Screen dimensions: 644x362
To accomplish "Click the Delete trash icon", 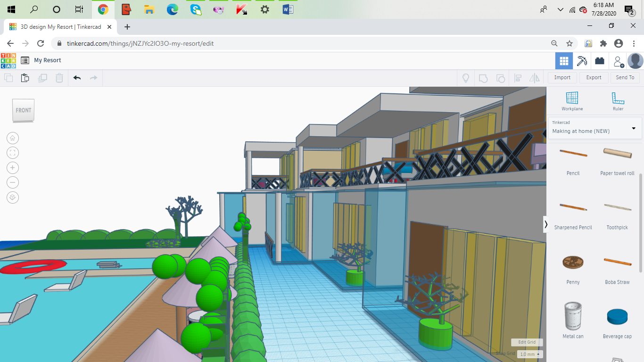I will (x=59, y=78).
